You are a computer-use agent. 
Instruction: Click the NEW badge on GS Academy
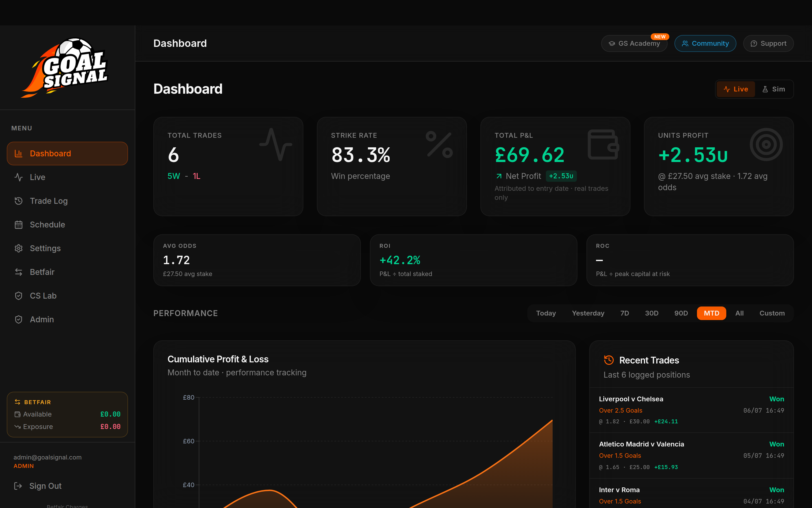pos(660,37)
